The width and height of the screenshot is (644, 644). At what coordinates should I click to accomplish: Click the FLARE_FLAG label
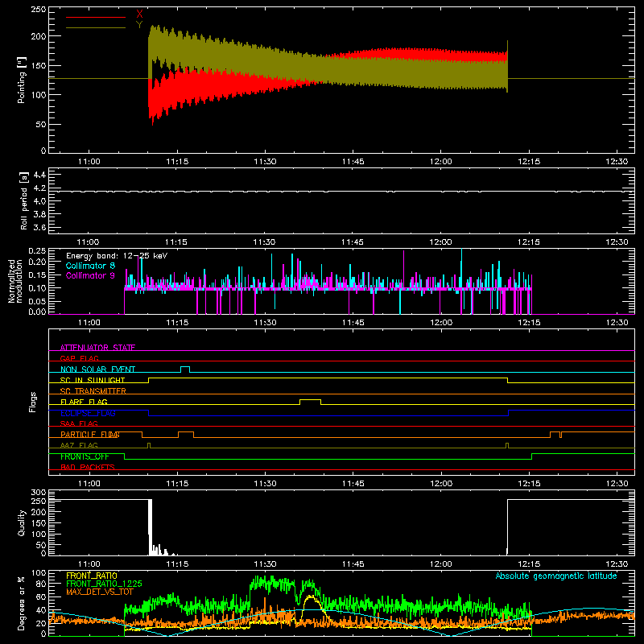click(84, 402)
